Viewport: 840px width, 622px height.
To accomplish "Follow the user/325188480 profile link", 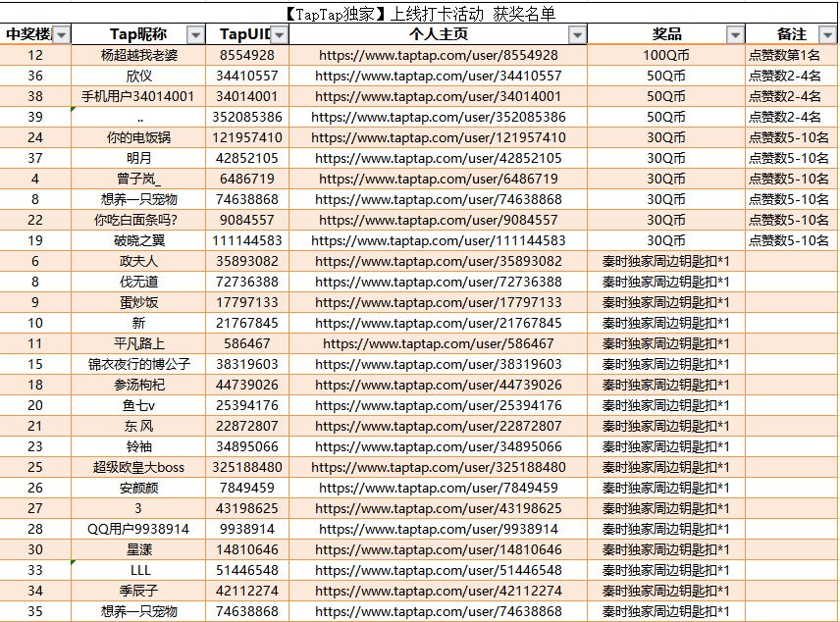I will [439, 467].
